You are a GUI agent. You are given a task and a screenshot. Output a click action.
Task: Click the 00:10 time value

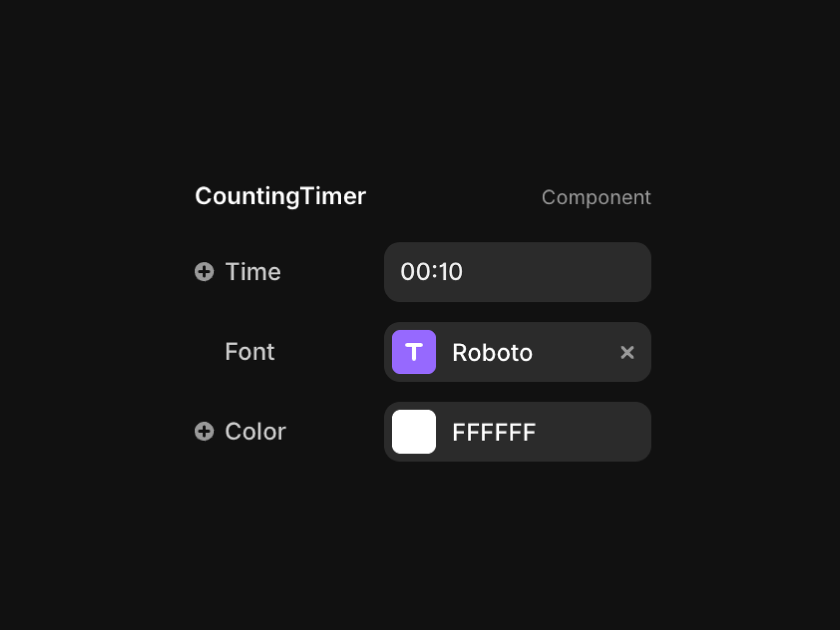432,272
